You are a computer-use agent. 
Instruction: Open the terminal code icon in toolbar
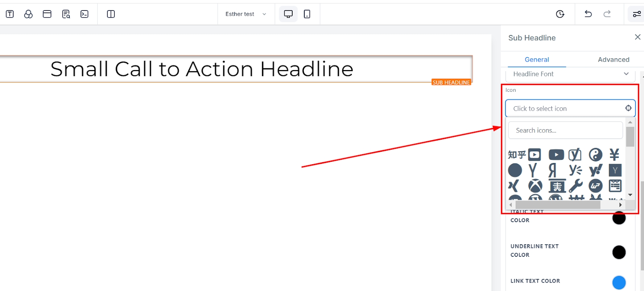point(85,14)
